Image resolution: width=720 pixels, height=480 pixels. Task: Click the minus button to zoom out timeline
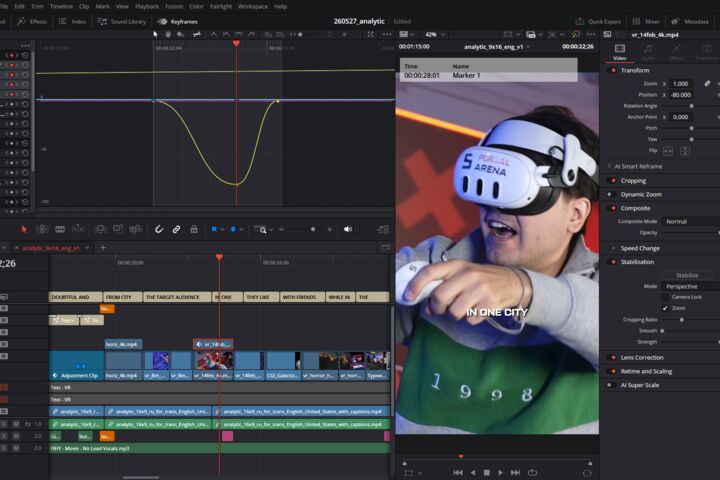coord(281,229)
